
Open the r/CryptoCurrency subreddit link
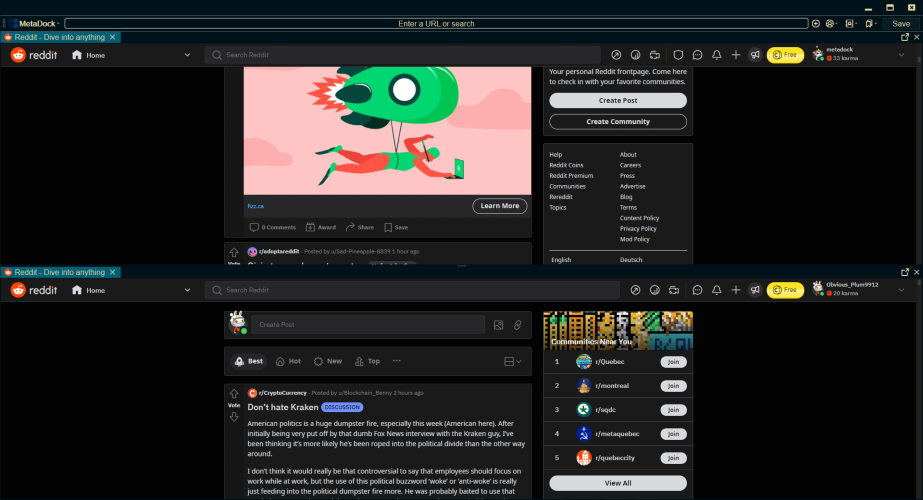pos(283,393)
